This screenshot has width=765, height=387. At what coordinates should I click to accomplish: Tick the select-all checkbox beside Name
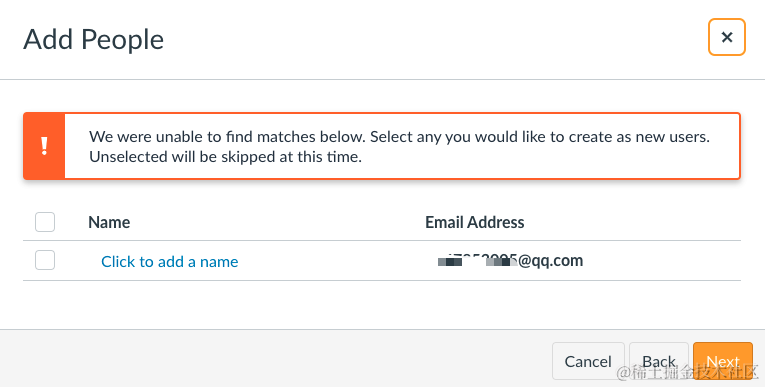[45, 222]
